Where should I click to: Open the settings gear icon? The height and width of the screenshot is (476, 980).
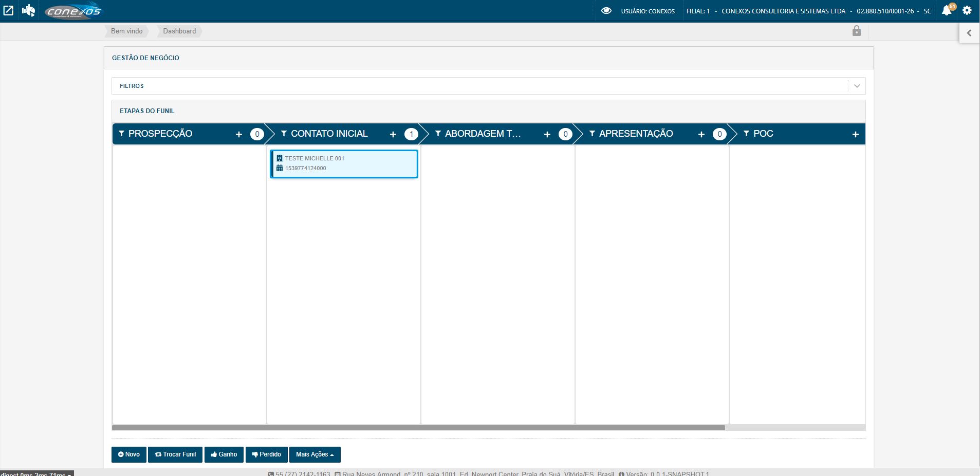coord(967,10)
